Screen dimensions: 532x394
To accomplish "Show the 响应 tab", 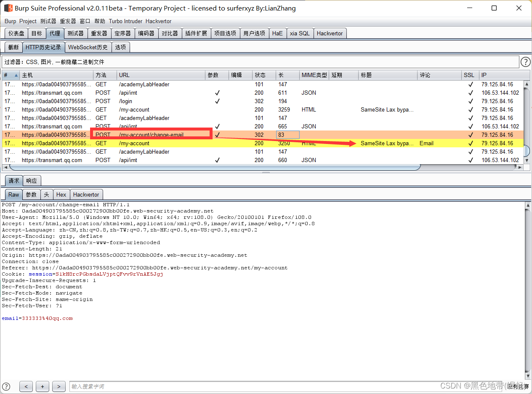I will tap(32, 181).
